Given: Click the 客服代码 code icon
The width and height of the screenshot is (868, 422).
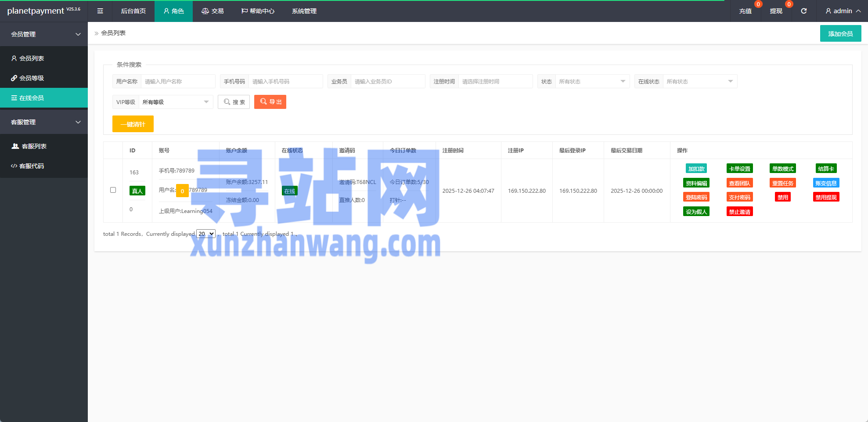Looking at the screenshot, I should click(14, 166).
